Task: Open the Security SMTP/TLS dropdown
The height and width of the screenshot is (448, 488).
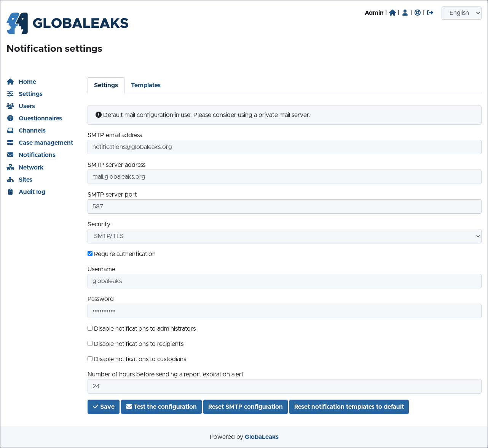Action: point(284,236)
